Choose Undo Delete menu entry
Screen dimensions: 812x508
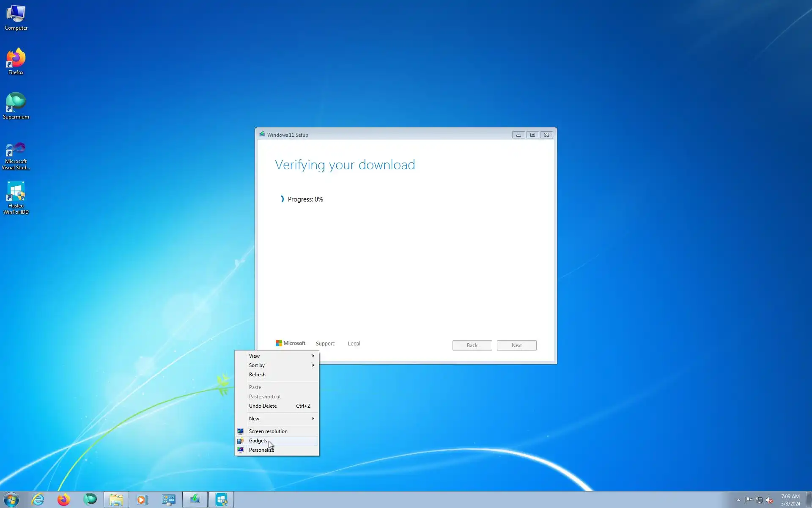(x=263, y=406)
